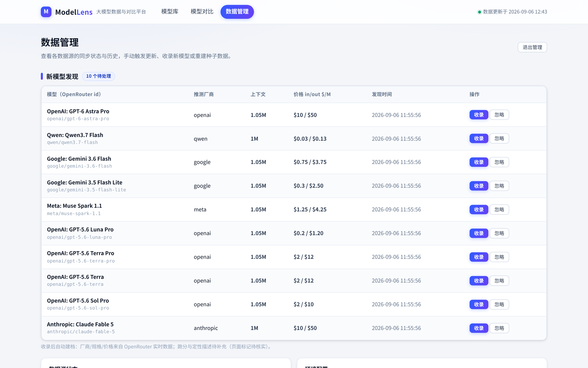Screen dimensions: 588x368
Task: Click 收录 for GPT-5.6 Sol Pro
Action: tap(479, 304)
